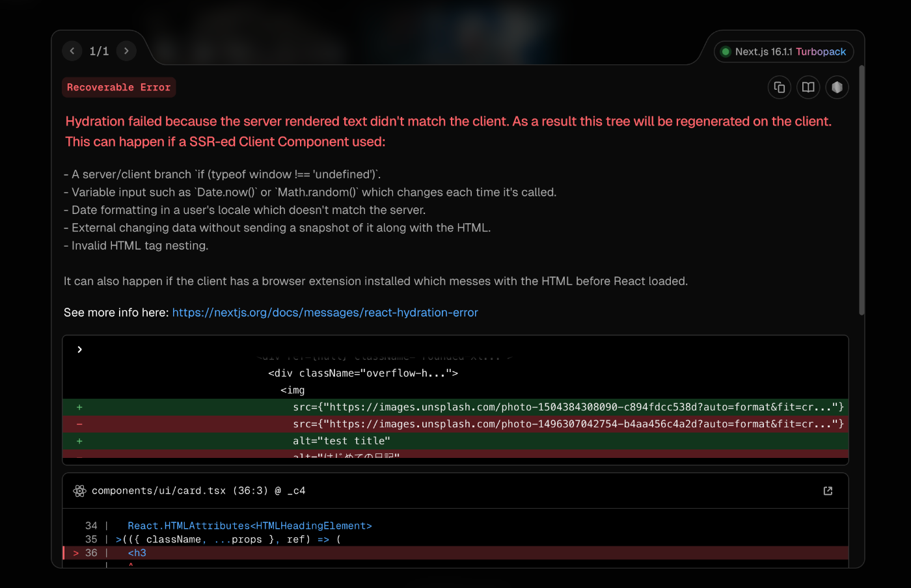The height and width of the screenshot is (588, 911).
Task: Click the overlay vertical scrollbar
Action: tap(862, 190)
